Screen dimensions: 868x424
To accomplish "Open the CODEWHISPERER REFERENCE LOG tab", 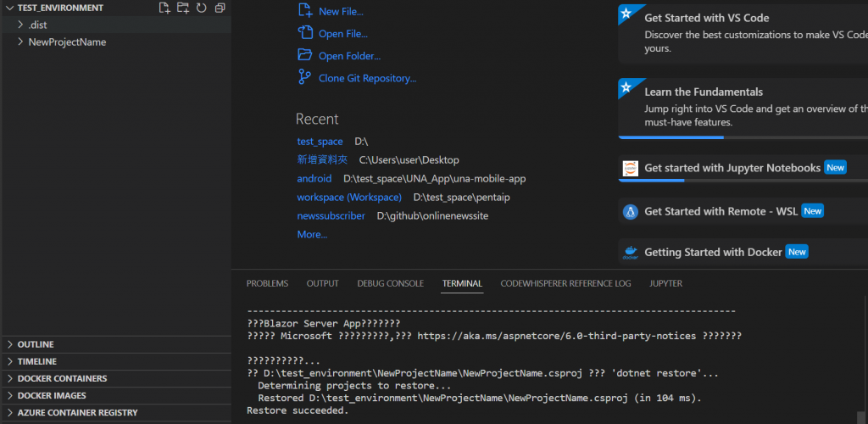I will pyautogui.click(x=565, y=283).
